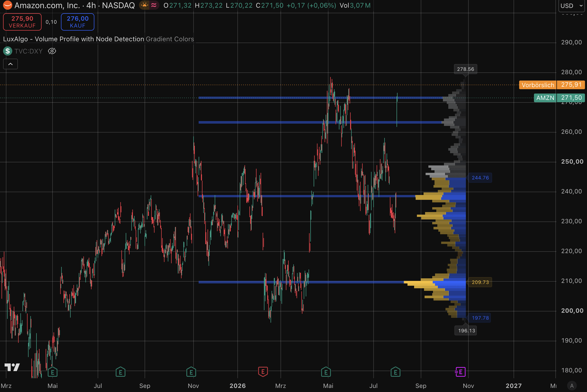
Task: Click the 2027 label on the time axis
Action: [514, 386]
